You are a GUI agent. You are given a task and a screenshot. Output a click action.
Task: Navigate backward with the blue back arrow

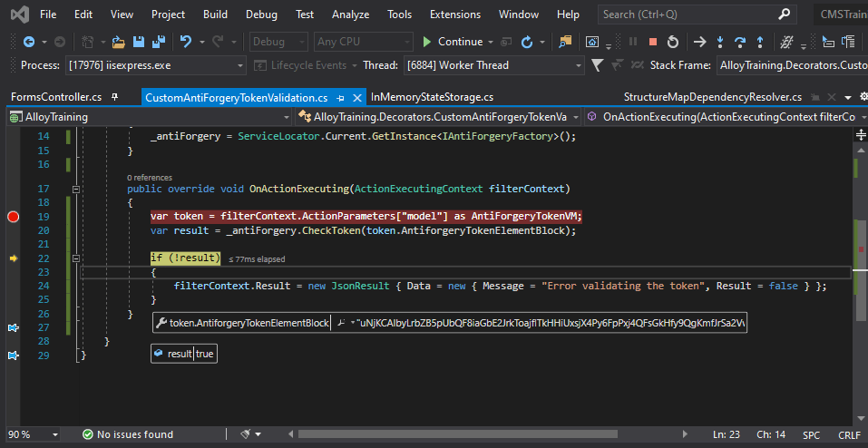(x=28, y=42)
